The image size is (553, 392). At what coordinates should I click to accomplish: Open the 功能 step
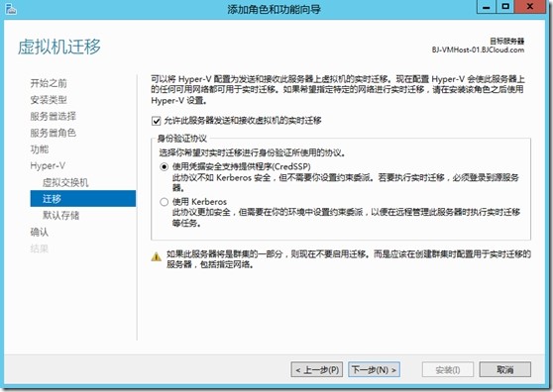(x=40, y=149)
